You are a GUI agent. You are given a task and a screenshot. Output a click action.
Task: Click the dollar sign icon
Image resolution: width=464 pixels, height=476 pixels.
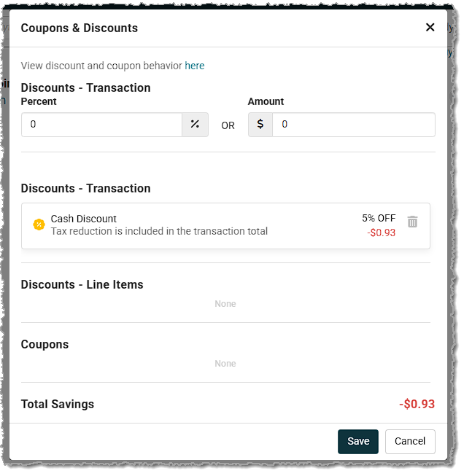pyautogui.click(x=260, y=125)
